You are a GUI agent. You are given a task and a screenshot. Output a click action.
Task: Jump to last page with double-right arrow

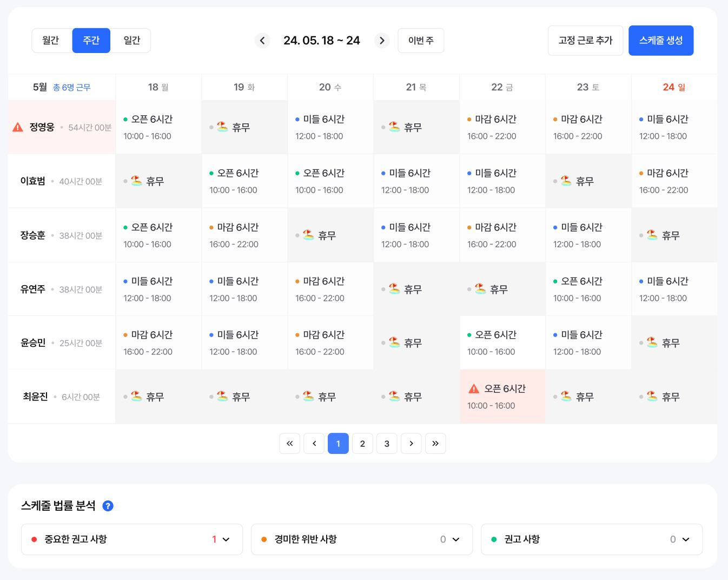[435, 444]
